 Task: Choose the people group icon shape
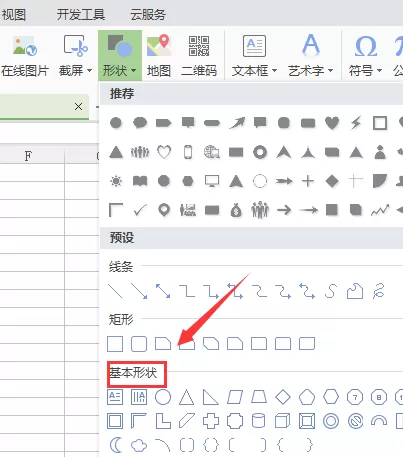click(x=140, y=152)
